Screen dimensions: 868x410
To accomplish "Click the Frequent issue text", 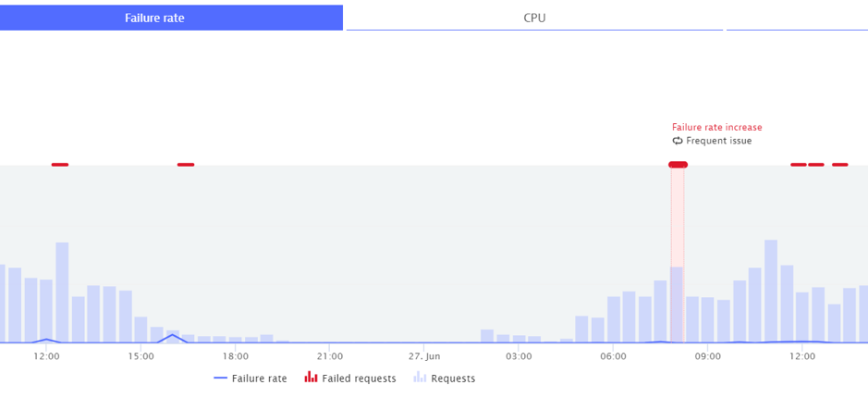I will [718, 141].
